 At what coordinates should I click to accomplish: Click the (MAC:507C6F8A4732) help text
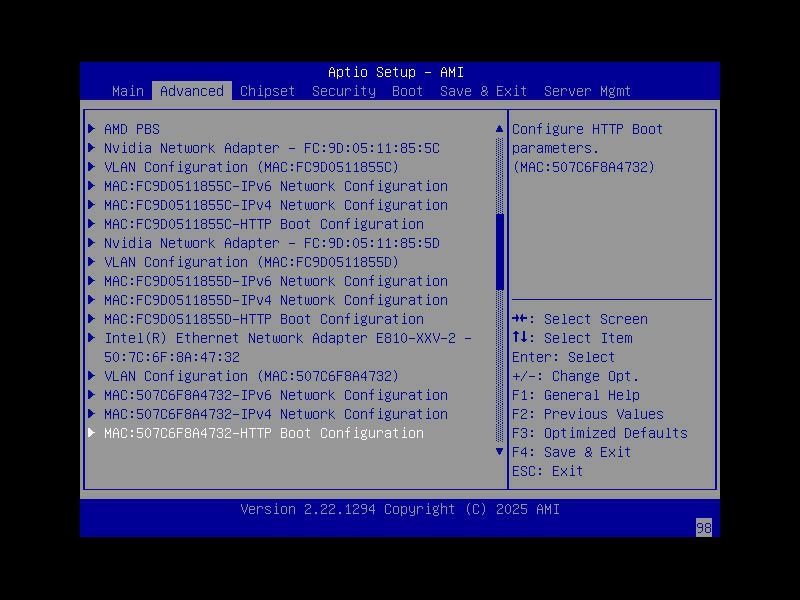coord(583,167)
